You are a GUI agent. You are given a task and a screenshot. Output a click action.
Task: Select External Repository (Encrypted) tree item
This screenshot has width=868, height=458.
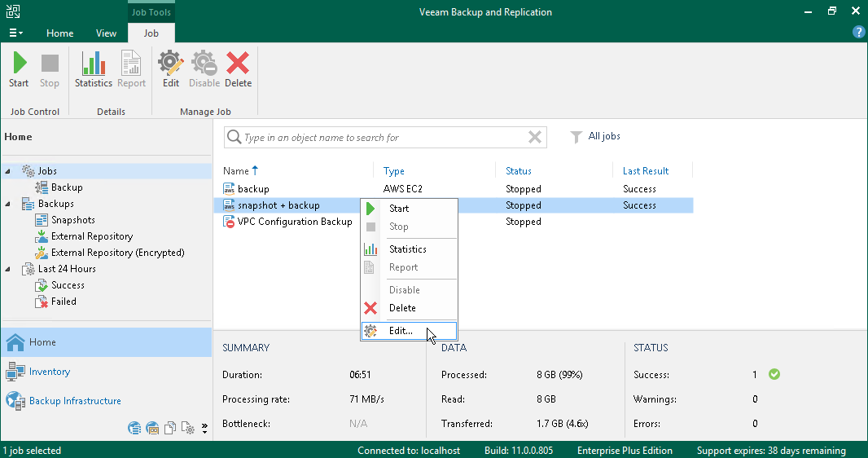tap(117, 253)
